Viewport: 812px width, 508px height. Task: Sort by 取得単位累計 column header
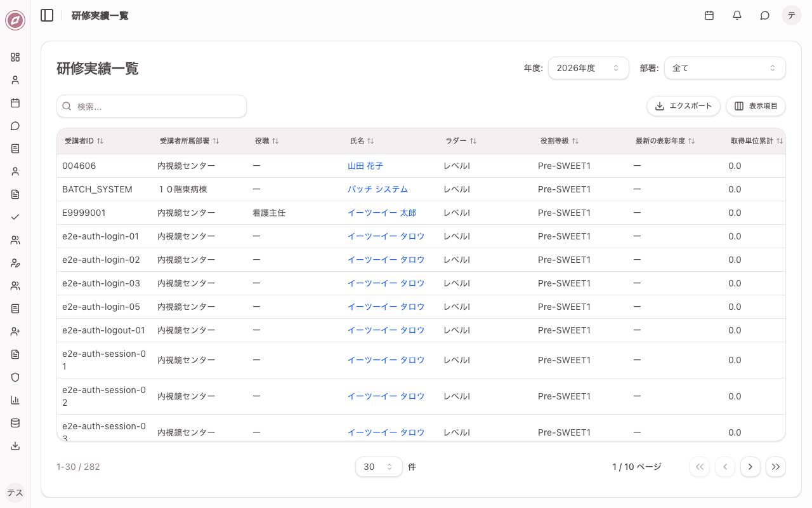coord(757,141)
